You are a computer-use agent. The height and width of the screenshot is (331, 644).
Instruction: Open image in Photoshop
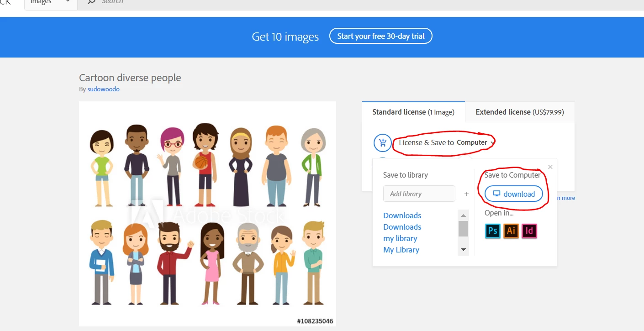point(492,231)
